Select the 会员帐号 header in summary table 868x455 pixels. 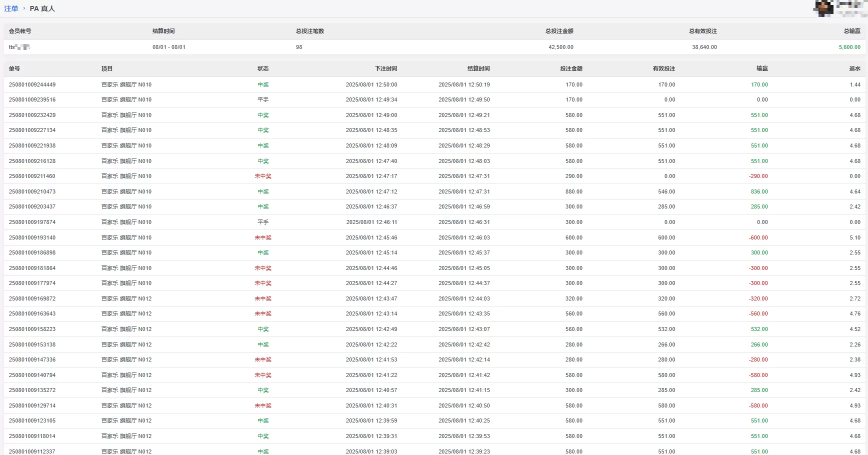20,31
